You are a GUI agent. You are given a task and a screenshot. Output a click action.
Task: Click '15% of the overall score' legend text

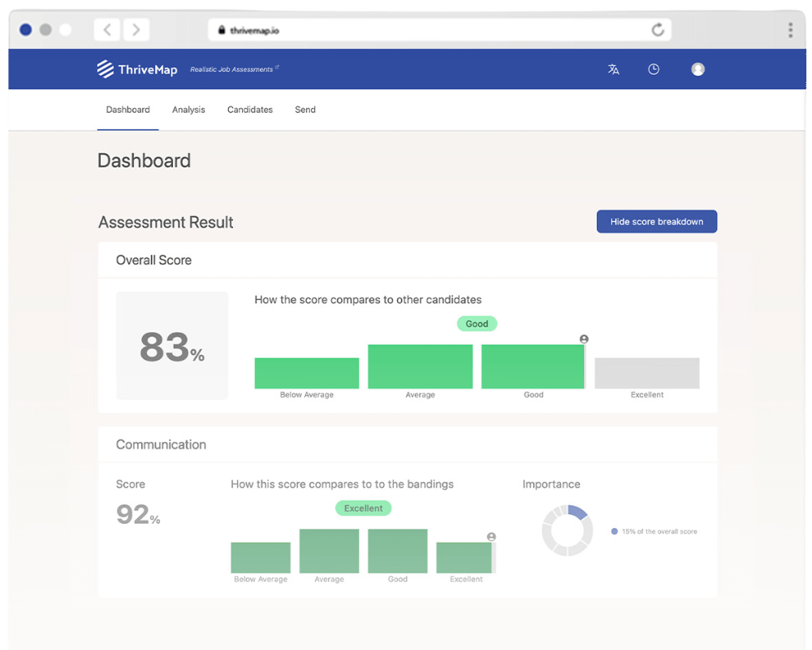coord(659,531)
